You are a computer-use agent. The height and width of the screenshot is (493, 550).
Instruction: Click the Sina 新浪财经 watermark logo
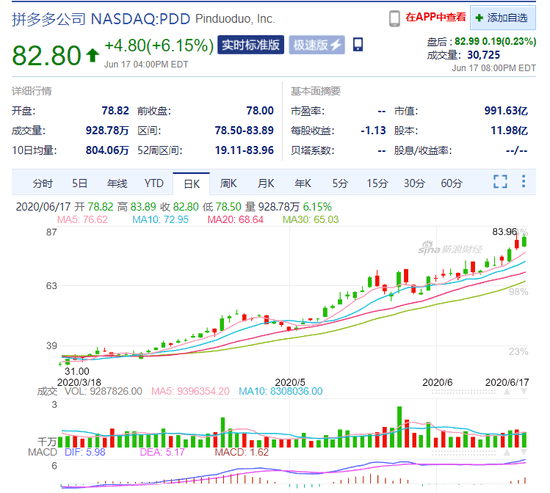[450, 248]
